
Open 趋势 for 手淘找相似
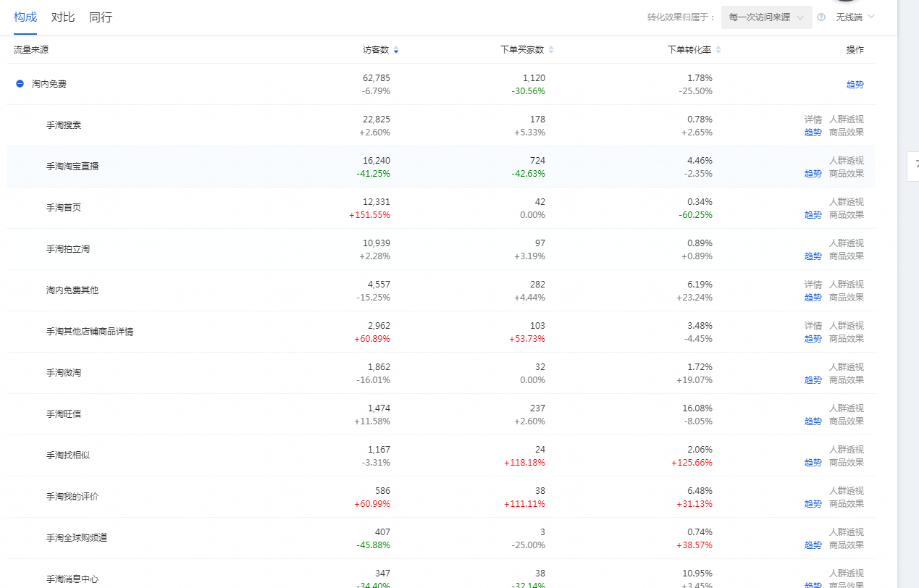[x=813, y=462]
